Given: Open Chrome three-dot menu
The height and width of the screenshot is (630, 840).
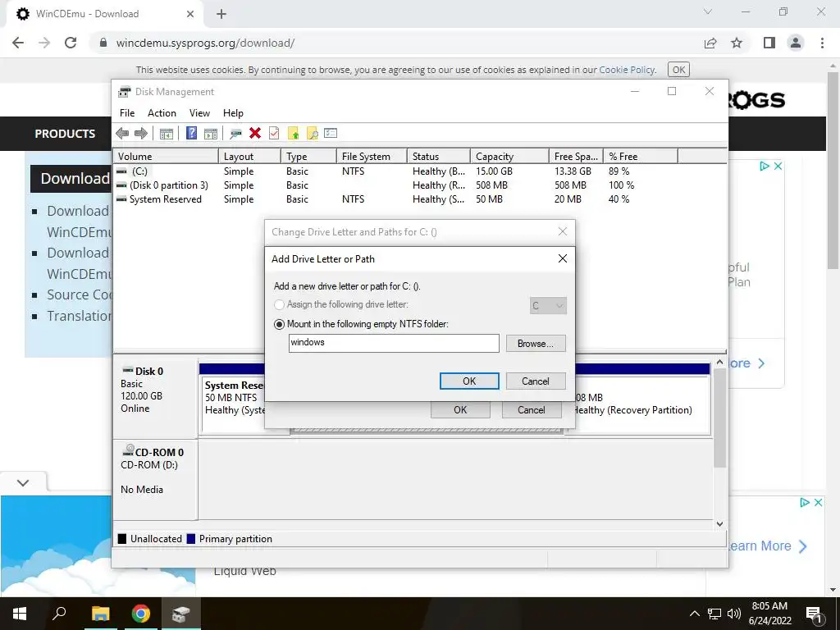Looking at the screenshot, I should pyautogui.click(x=822, y=43).
